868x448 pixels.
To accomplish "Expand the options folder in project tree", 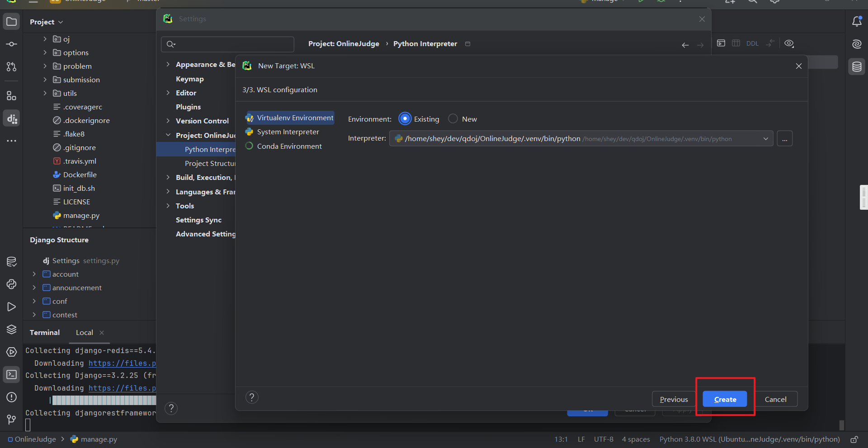I will (45, 52).
